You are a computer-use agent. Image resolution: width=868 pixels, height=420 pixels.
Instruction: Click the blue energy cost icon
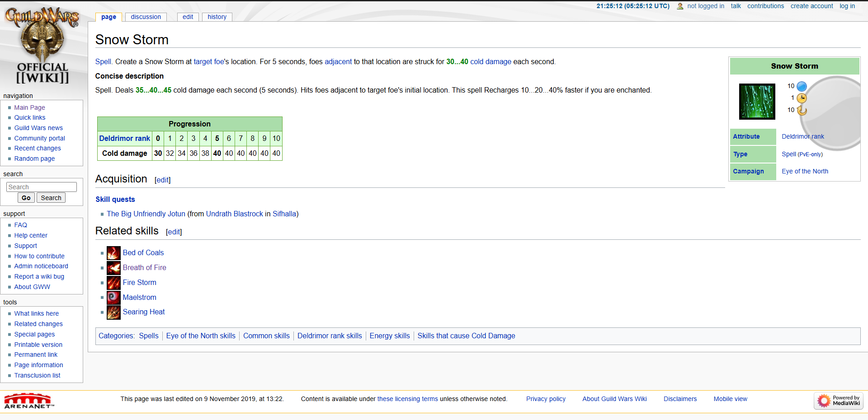tap(802, 86)
